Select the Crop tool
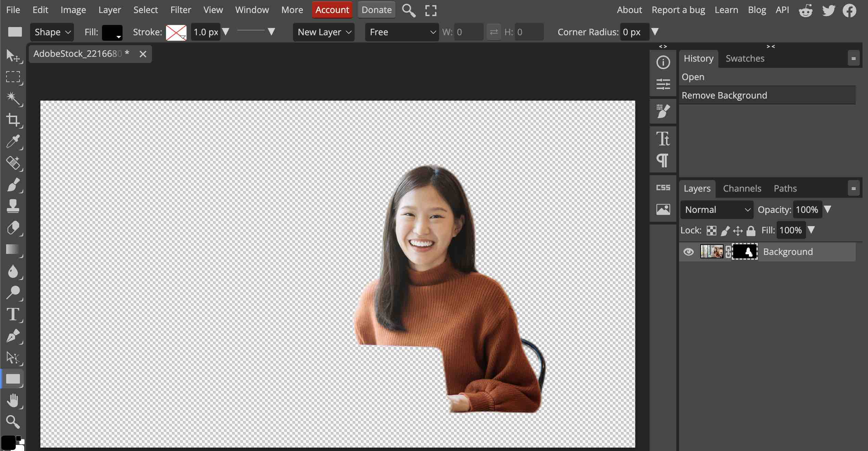The width and height of the screenshot is (868, 451). click(x=13, y=120)
